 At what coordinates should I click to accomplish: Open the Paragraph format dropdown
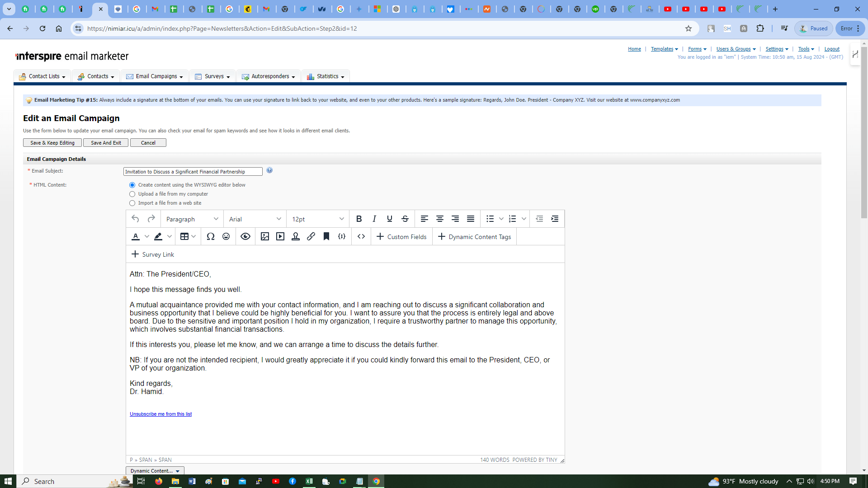[x=192, y=219]
